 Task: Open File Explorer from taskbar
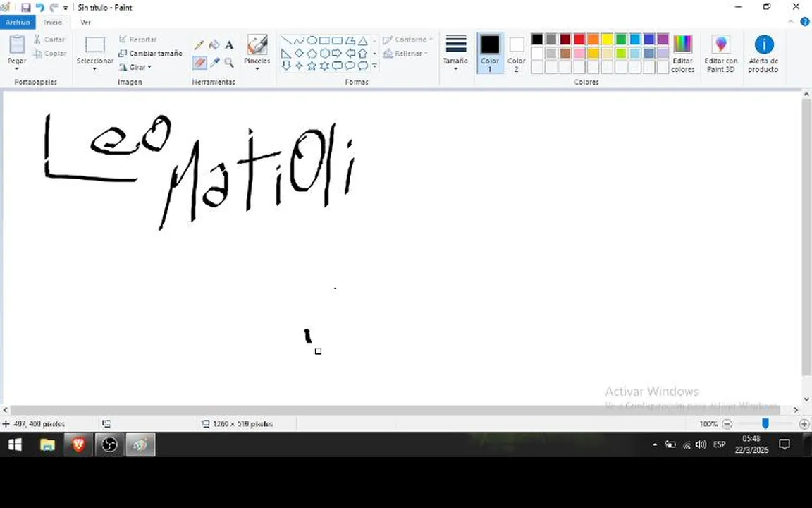(47, 445)
